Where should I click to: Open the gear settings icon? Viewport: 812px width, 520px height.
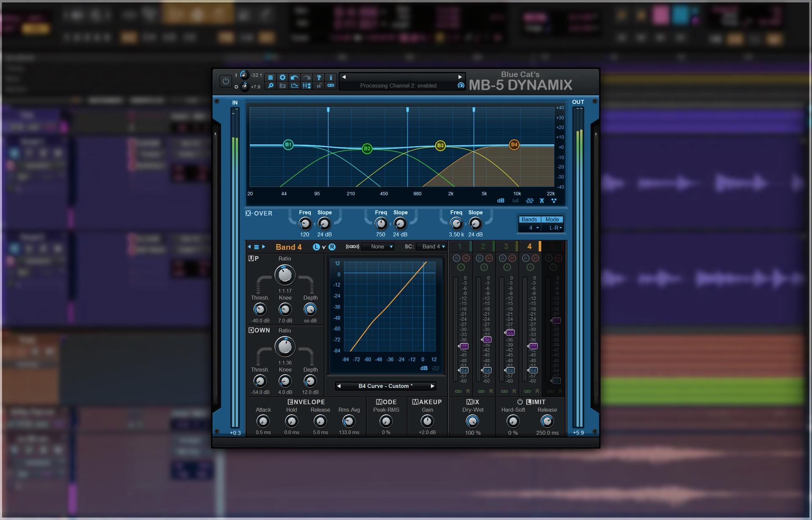[283, 77]
